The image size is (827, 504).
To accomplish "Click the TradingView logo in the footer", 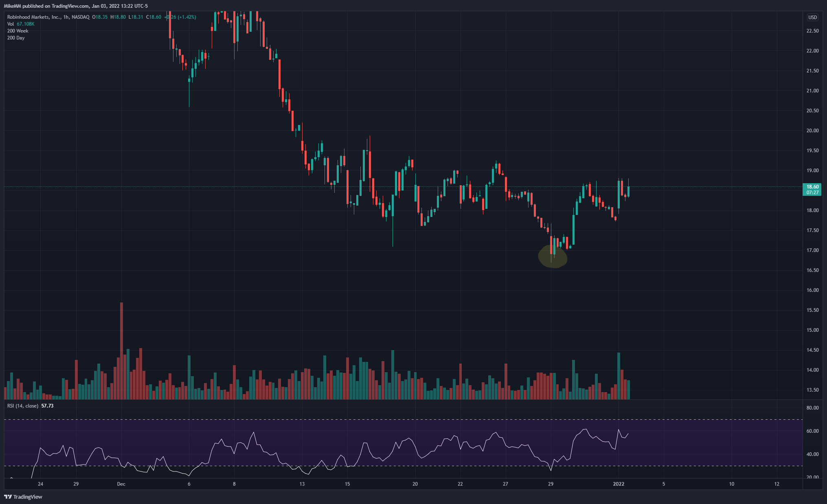I will click(23, 497).
